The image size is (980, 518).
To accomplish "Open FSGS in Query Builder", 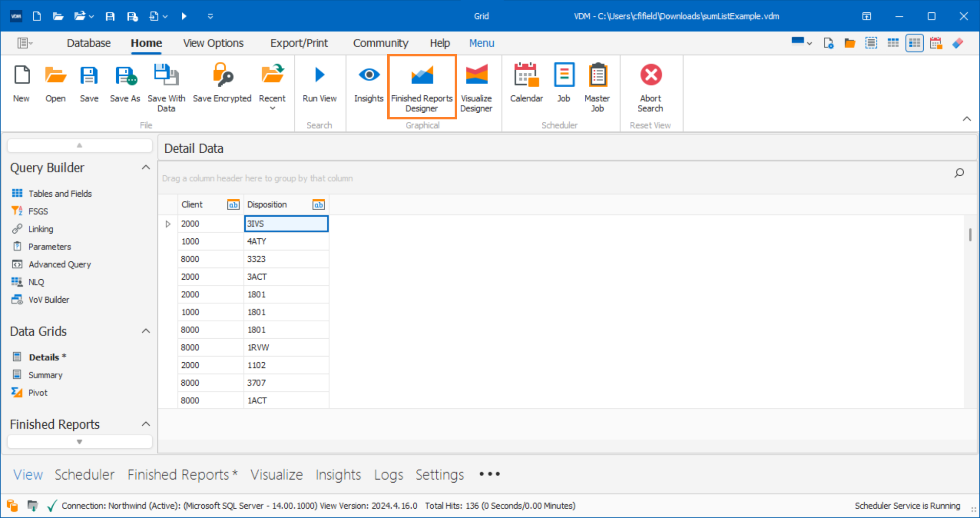I will [x=38, y=211].
